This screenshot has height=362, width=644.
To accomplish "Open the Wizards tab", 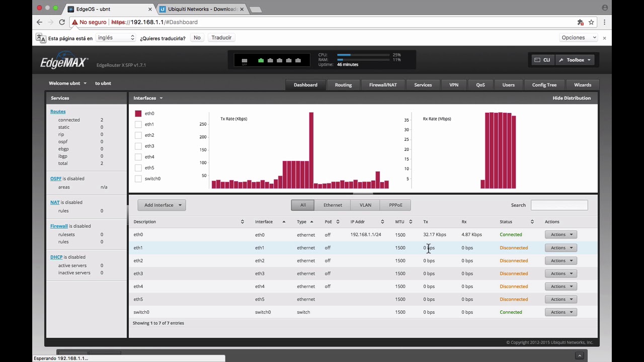I will 583,85.
